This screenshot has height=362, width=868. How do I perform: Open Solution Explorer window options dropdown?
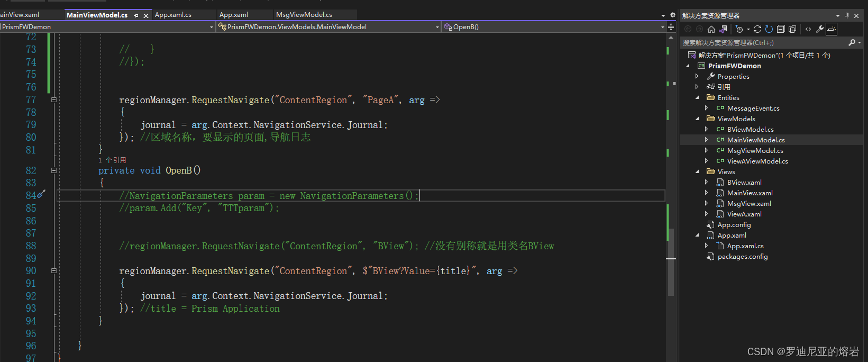[x=837, y=16]
